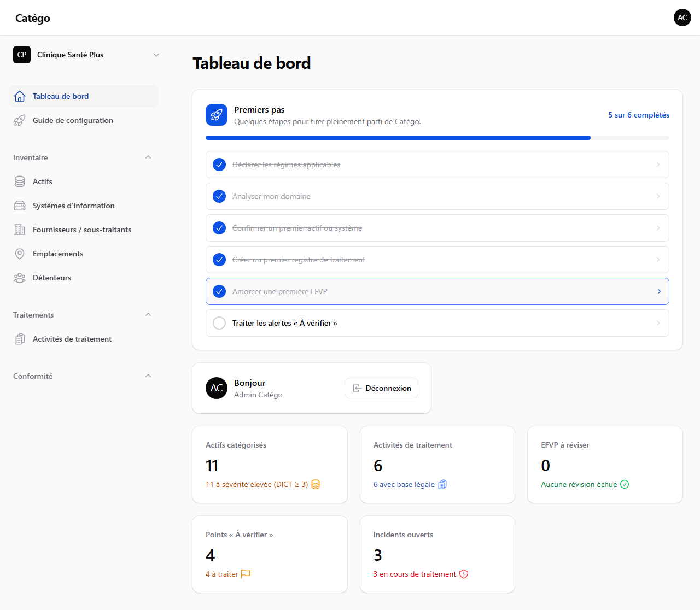The width and height of the screenshot is (700, 610).
Task: Click the Catégo logo
Action: coord(33,18)
